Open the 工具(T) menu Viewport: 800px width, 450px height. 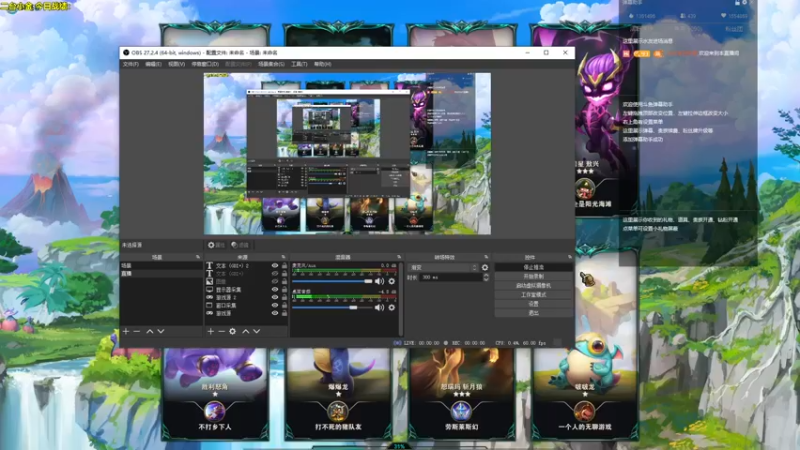click(299, 64)
